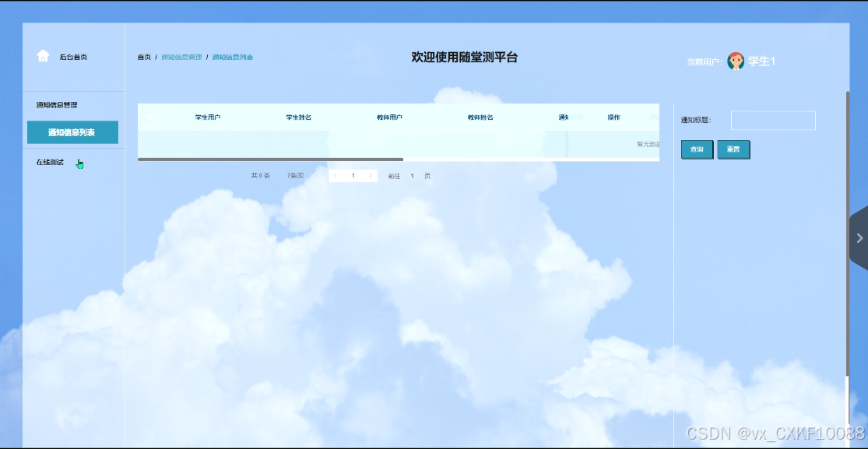Click the 操作 column header

pyautogui.click(x=613, y=118)
